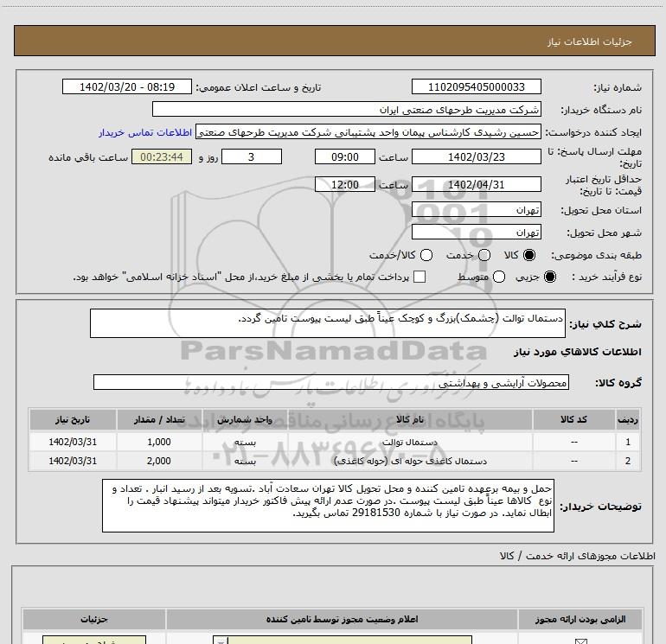Open buyer contact info link اطلاعات تماس خریدار

pyautogui.click(x=145, y=132)
